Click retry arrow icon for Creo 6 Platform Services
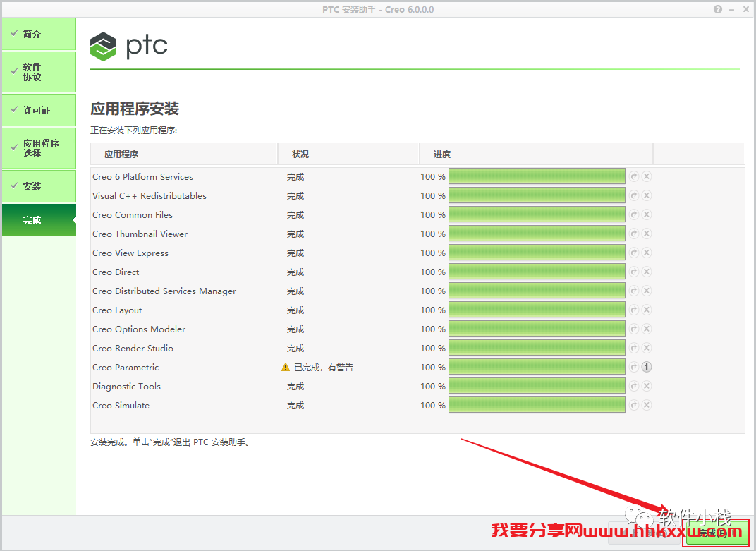The height and width of the screenshot is (551, 756). [634, 176]
